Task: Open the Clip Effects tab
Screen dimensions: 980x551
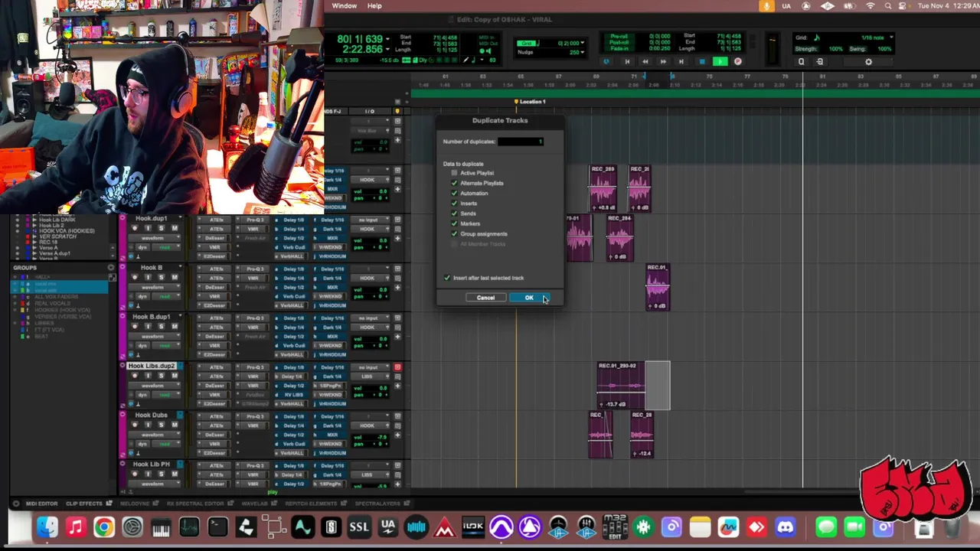Action: (84, 504)
